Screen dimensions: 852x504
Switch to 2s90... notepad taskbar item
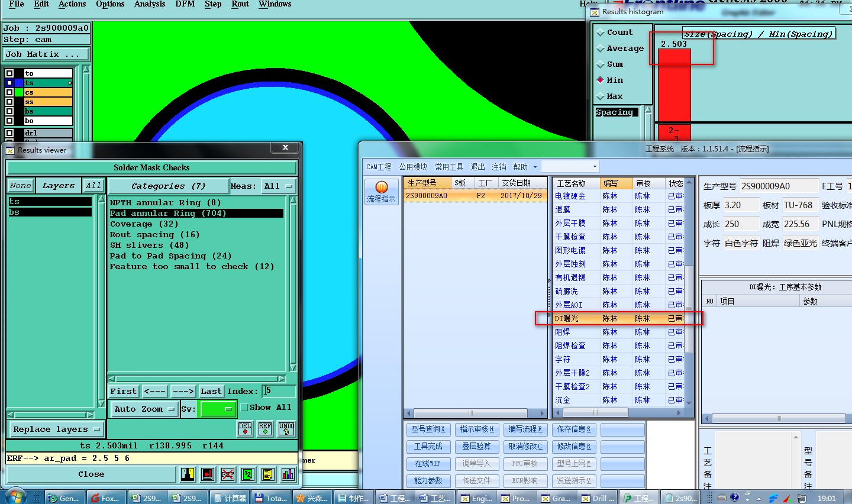click(680, 498)
